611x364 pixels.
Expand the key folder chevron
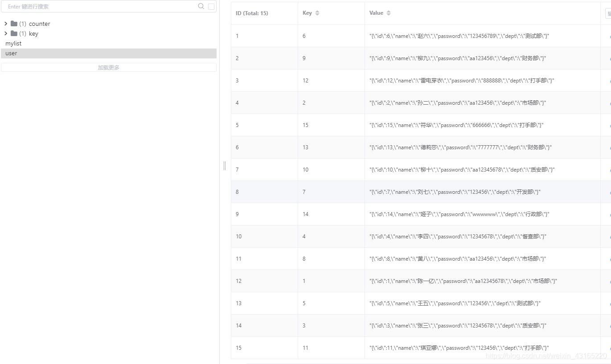point(6,33)
